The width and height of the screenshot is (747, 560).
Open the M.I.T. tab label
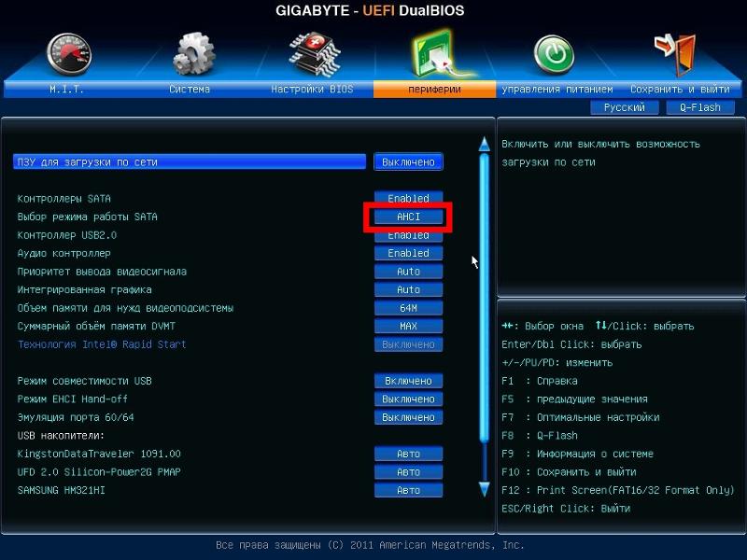coord(66,89)
